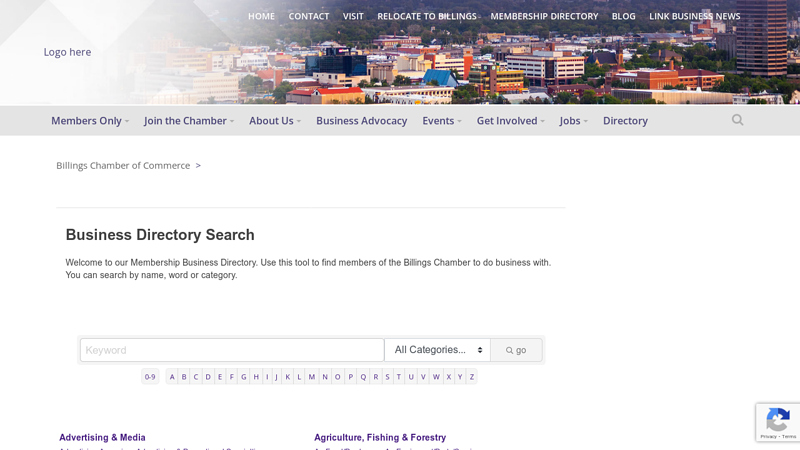Filter directory by letter B
The height and width of the screenshot is (450, 800).
(184, 377)
